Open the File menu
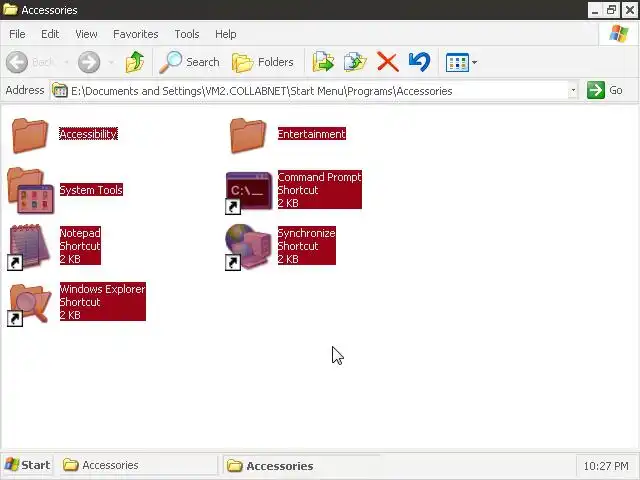 tap(17, 34)
